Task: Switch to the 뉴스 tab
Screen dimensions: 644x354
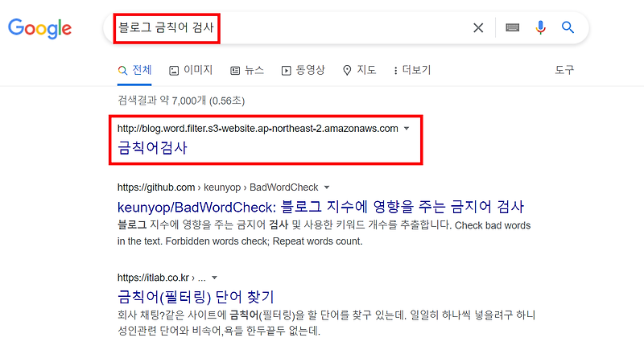Action: click(247, 70)
